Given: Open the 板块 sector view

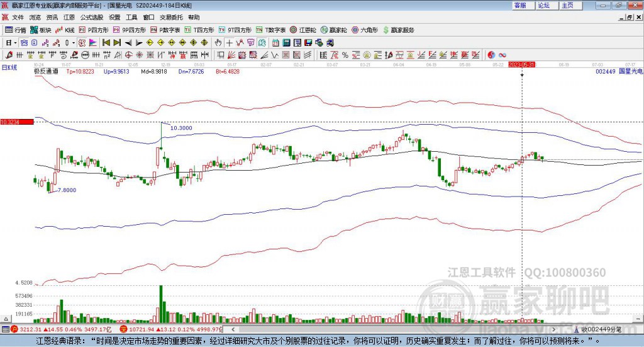Looking at the screenshot, I should 40,30.
